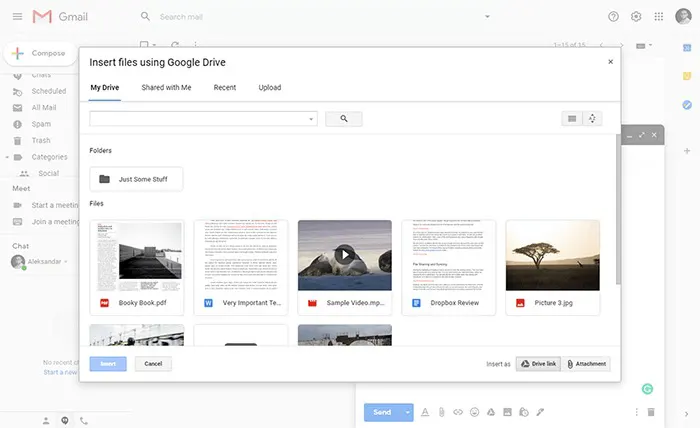Click the Drive search input field
This screenshot has width=700, height=428.
click(198, 119)
